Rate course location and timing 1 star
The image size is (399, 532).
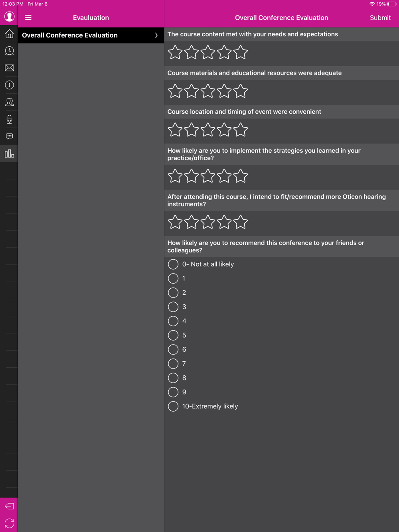point(175,130)
